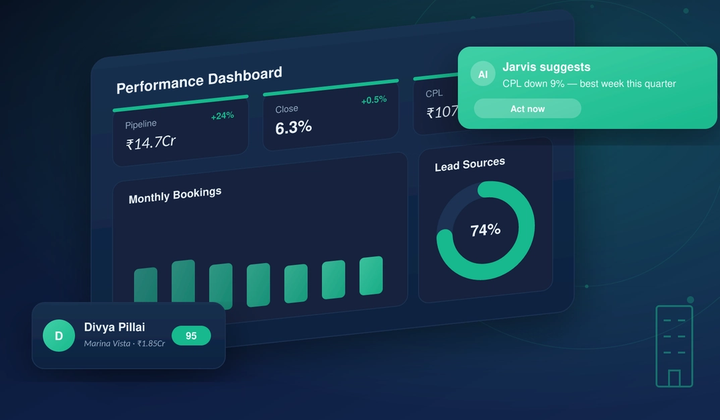The height and width of the screenshot is (420, 720).
Task: Click the 95 score badge
Action: click(191, 336)
